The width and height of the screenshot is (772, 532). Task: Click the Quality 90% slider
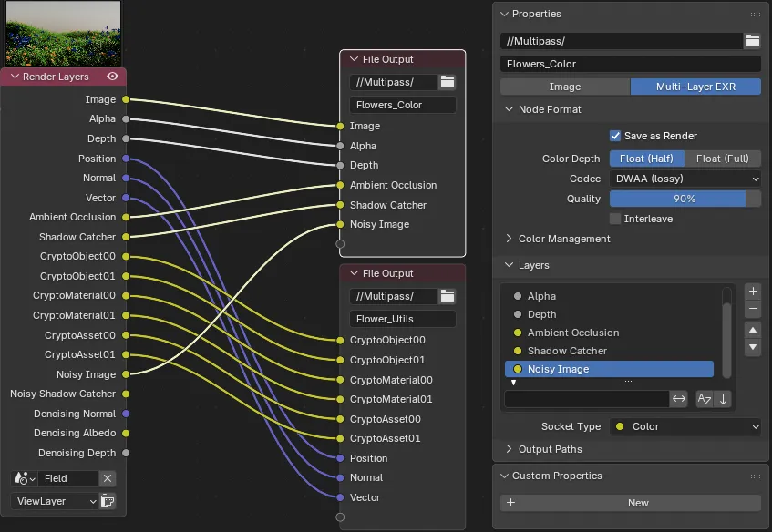coord(685,199)
